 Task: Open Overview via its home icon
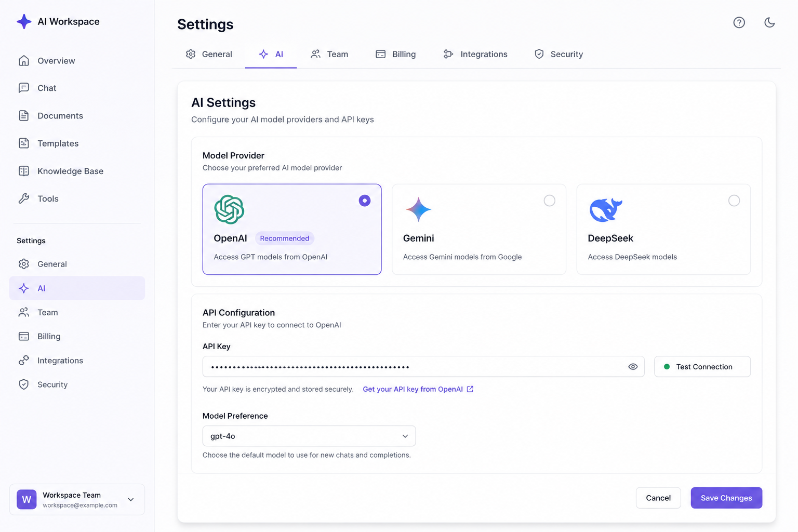click(x=24, y=61)
